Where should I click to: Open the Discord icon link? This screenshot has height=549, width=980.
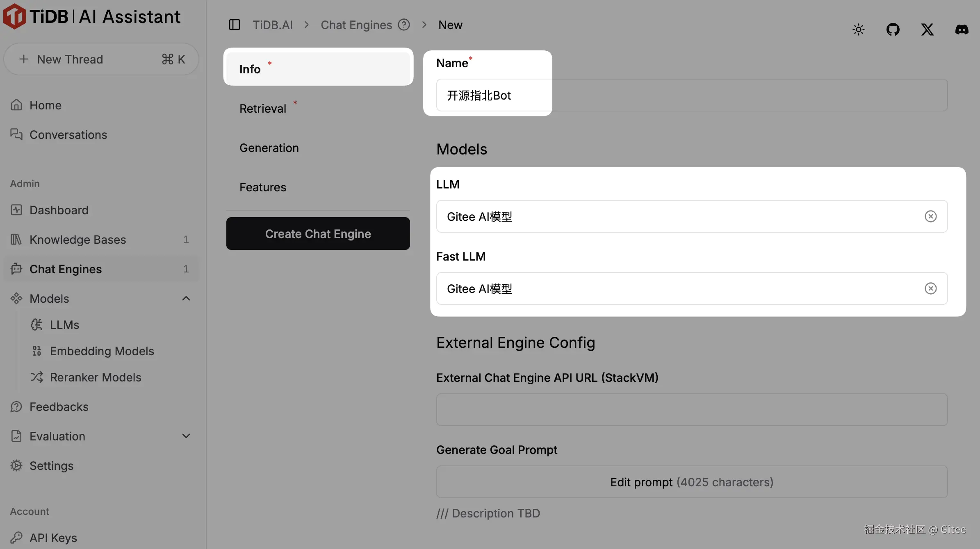(x=962, y=29)
